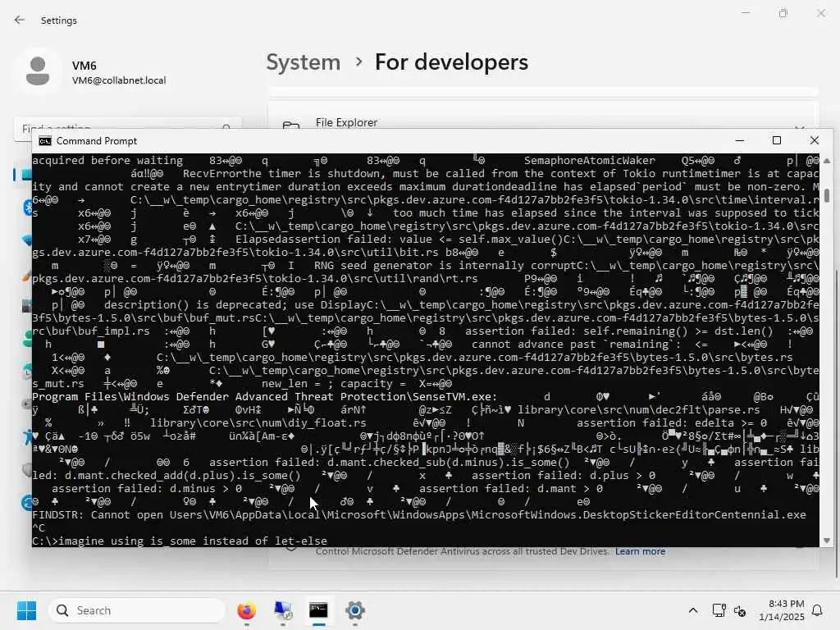Click the taskbar Search box
Screen dimensions: 840x630
137,610
